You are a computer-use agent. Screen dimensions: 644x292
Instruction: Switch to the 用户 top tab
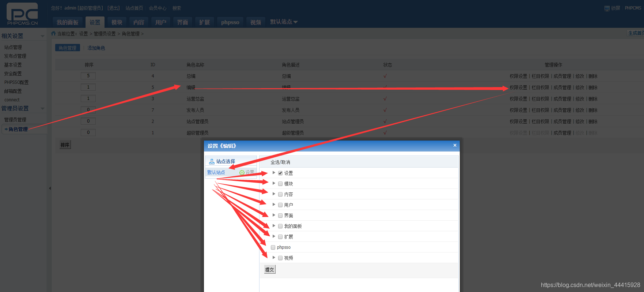(161, 22)
